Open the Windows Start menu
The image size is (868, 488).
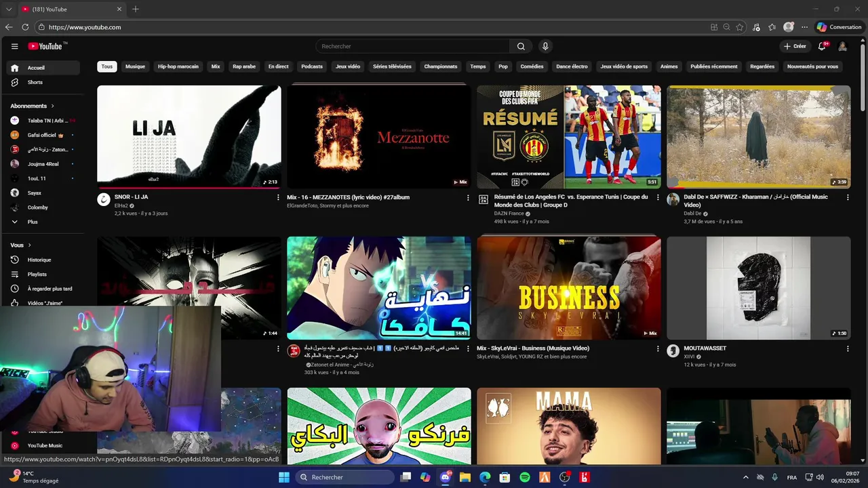283,477
